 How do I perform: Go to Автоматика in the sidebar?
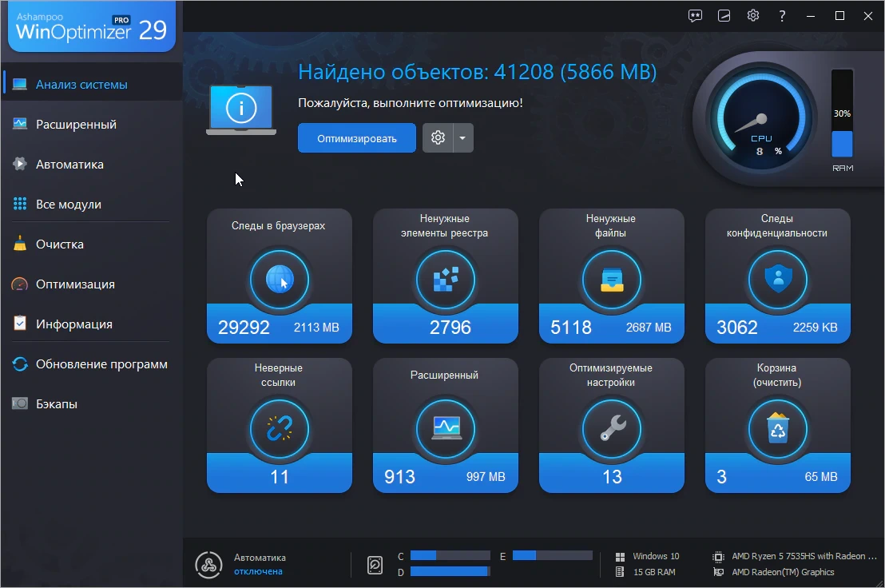coord(92,165)
